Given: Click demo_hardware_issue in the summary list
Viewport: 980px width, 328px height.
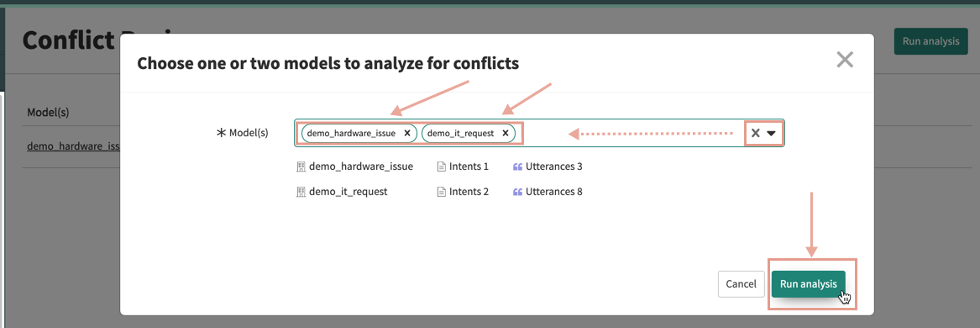Looking at the screenshot, I should click(361, 167).
